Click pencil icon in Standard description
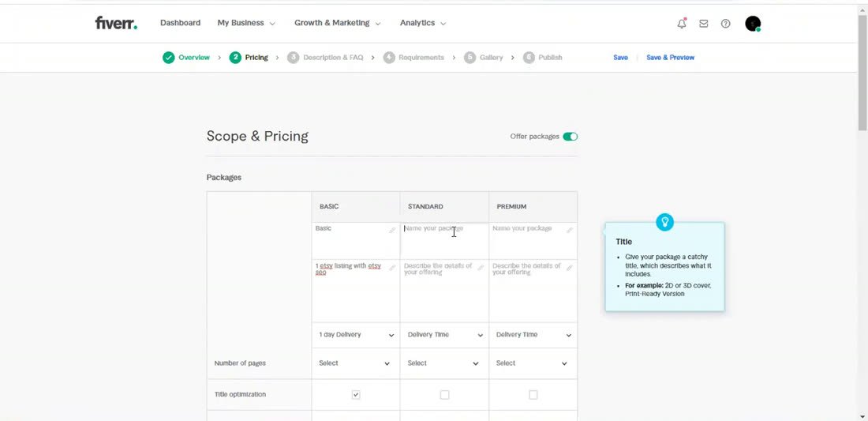Viewport: 868px width, 421px height. pos(481,268)
